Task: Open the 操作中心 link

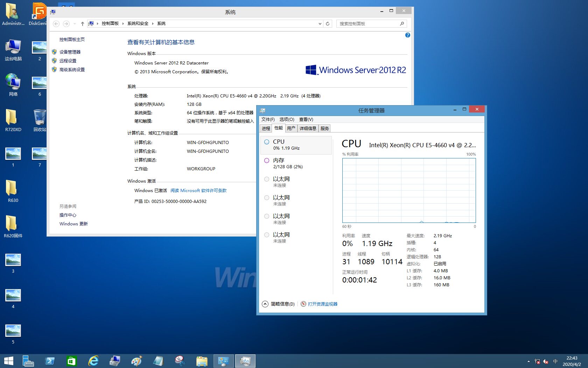Action: (x=68, y=215)
